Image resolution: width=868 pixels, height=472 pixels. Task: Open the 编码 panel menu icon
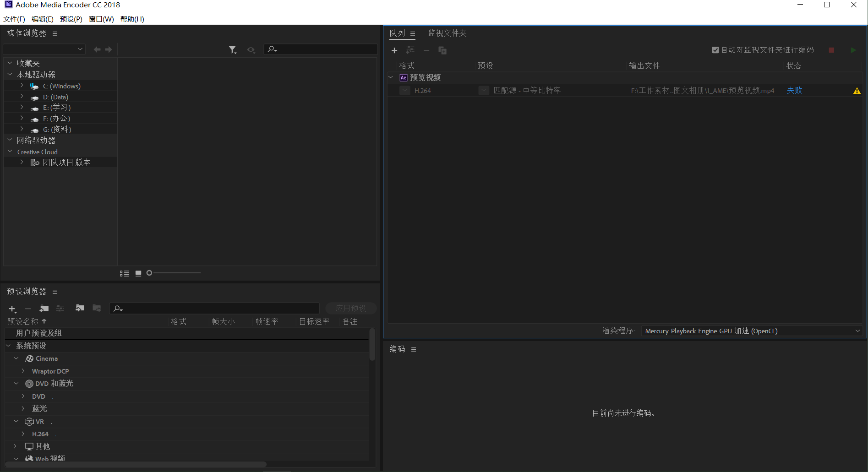(414, 349)
